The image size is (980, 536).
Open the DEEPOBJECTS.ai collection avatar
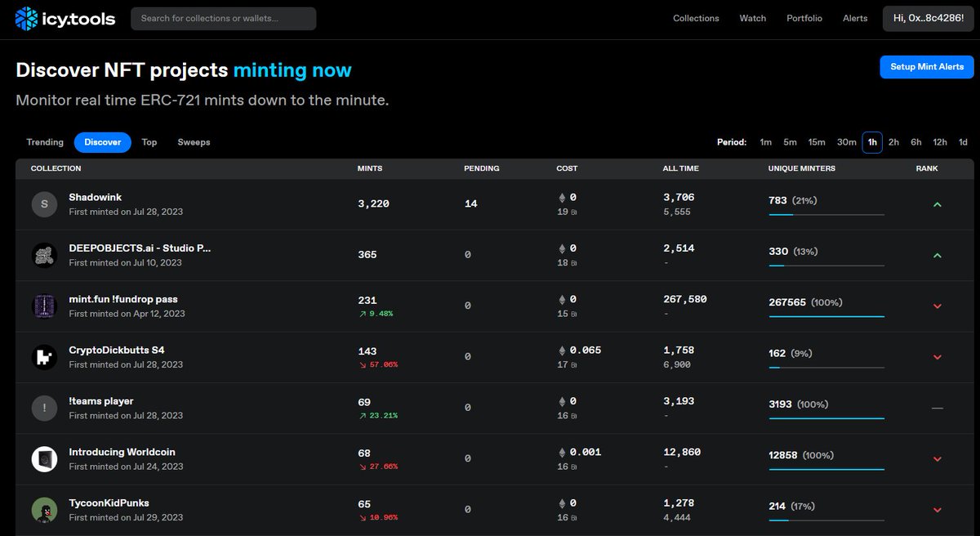coord(44,255)
